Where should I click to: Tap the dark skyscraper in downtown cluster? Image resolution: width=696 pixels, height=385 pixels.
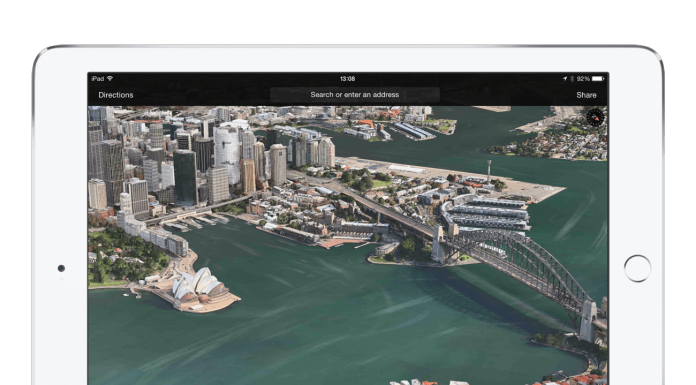(x=185, y=176)
